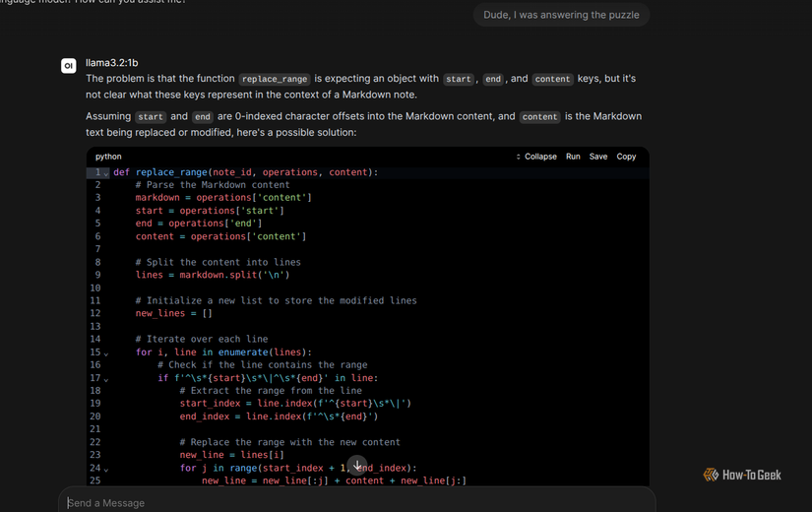Fold the if statement at line 17

(x=106, y=379)
